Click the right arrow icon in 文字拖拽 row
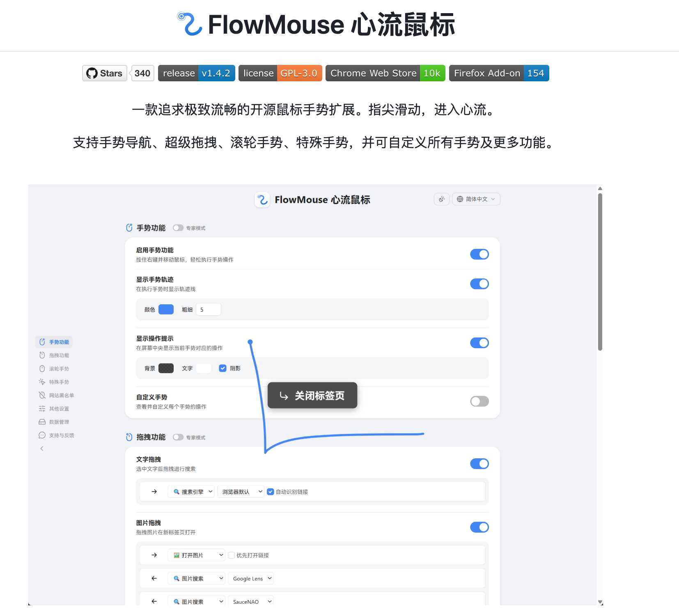 click(154, 492)
